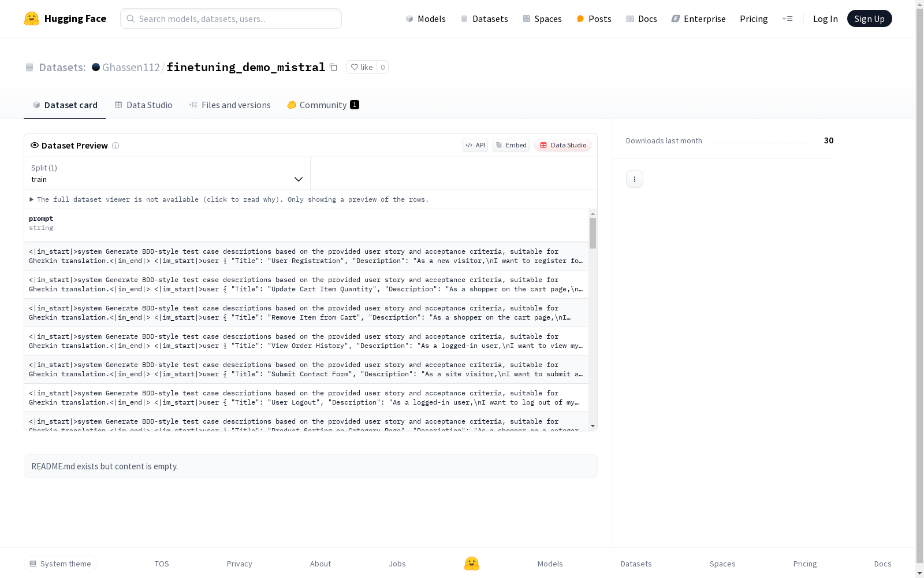The image size is (924, 578).
Task: Click the README.md exists but empty notice
Action: click(x=311, y=466)
